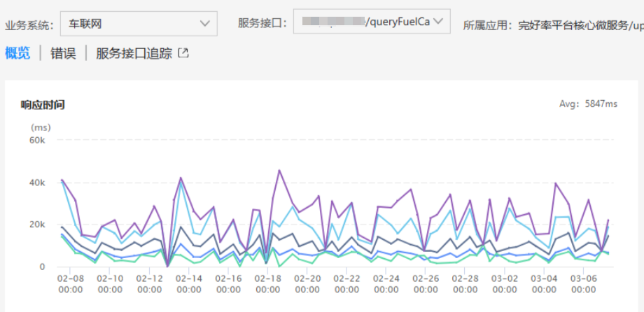This screenshot has height=312, width=644.
Task: Open the queryFuelCa service interface dropdown
Action: [x=371, y=22]
